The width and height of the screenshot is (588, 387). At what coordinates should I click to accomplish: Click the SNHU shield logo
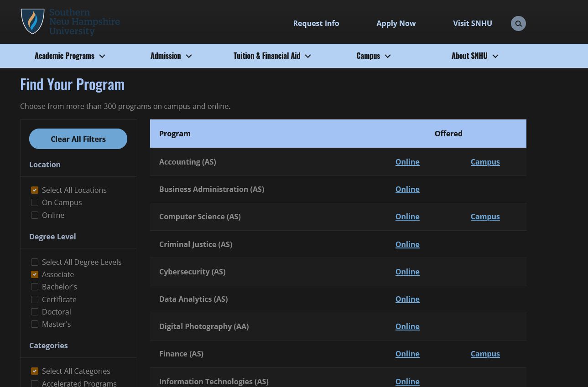point(33,21)
